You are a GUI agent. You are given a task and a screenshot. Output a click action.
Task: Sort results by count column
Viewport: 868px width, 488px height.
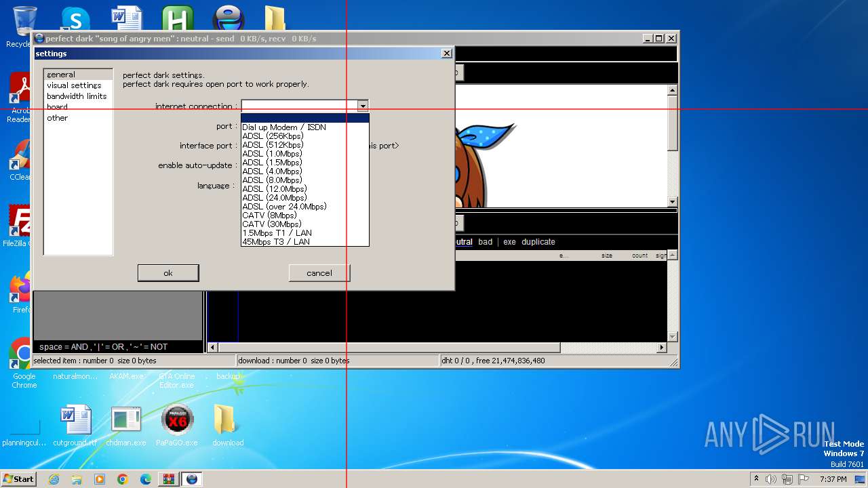point(639,256)
